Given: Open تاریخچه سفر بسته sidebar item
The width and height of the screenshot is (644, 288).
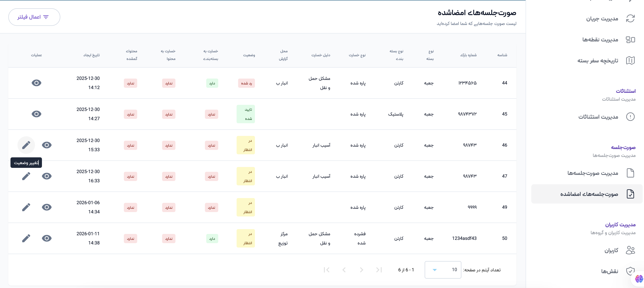Looking at the screenshot, I should coord(597,61).
